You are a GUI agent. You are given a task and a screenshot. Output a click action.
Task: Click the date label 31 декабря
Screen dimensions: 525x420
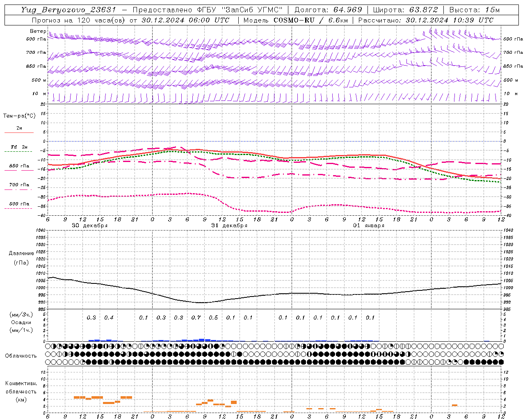(229, 226)
